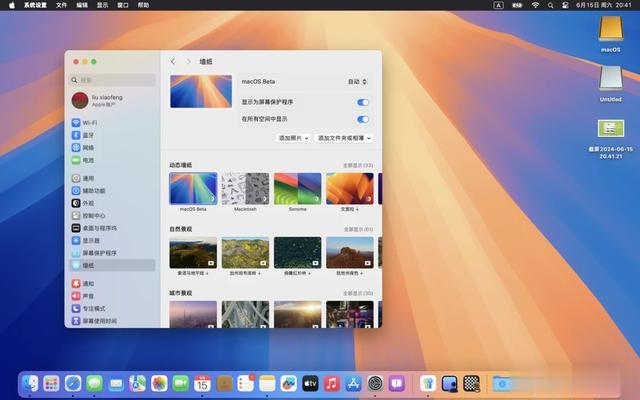Select the macOS Beta wallpaper thumbnail

(x=193, y=188)
